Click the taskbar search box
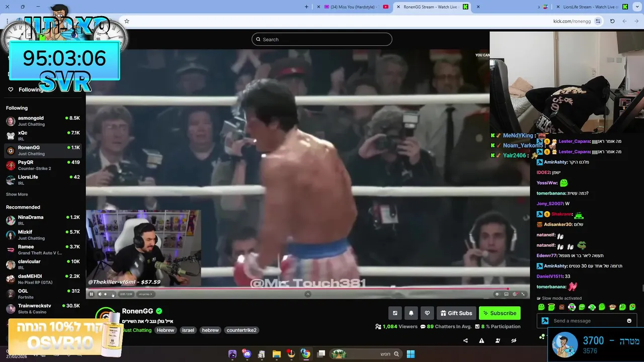The height and width of the screenshot is (362, 644). coord(366,354)
